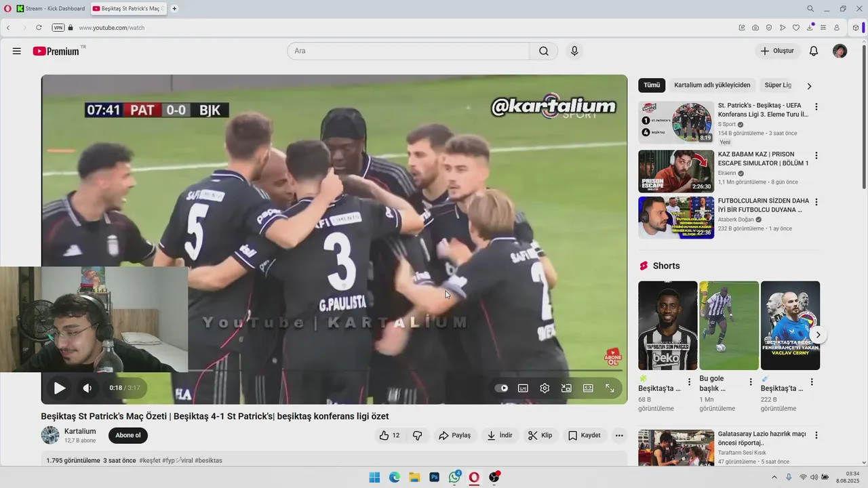Like the video with thumbs up
Viewport: 868px width, 488px height.
coord(389,435)
